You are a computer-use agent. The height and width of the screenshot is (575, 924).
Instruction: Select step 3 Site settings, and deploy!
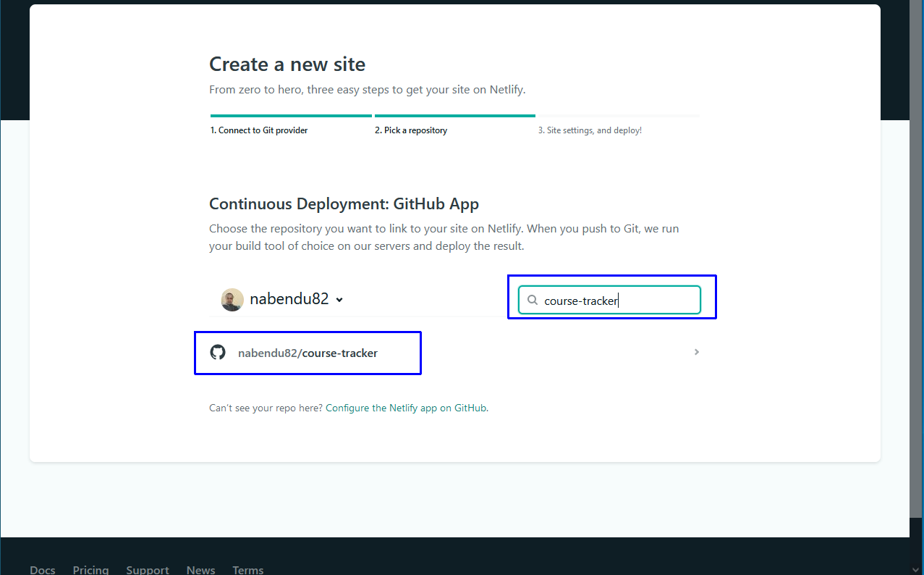click(590, 130)
